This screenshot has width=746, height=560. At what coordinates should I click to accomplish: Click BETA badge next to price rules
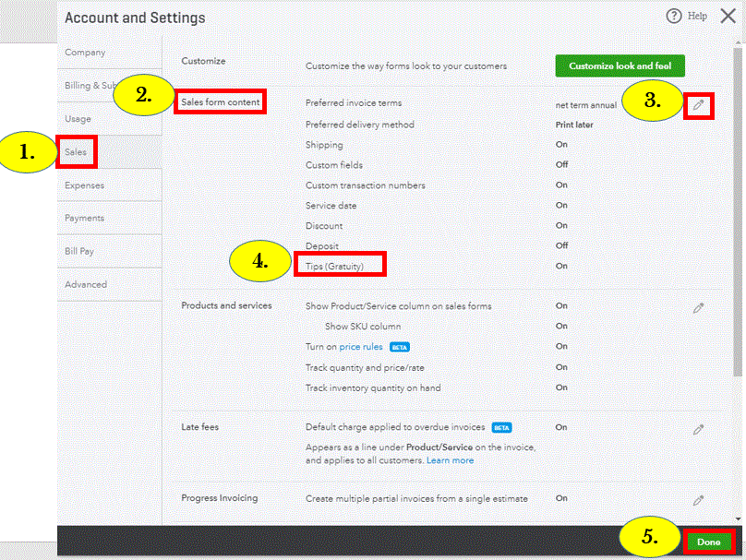coord(400,347)
